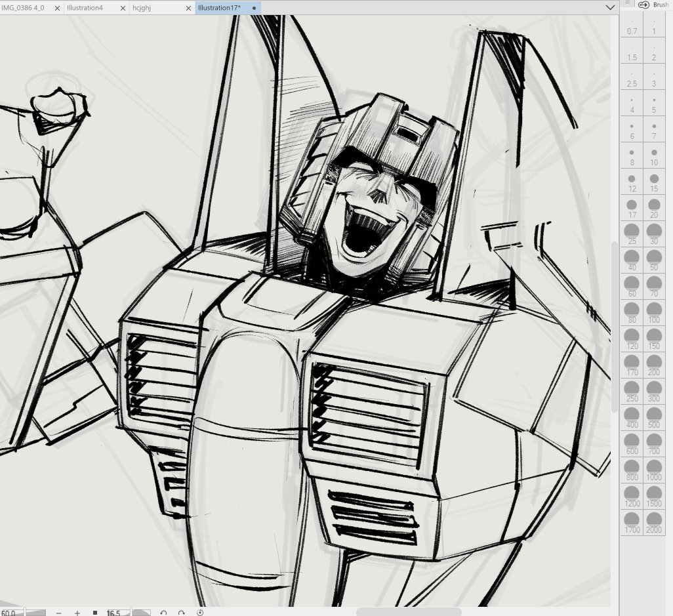Select brush size 600 preset

click(632, 444)
